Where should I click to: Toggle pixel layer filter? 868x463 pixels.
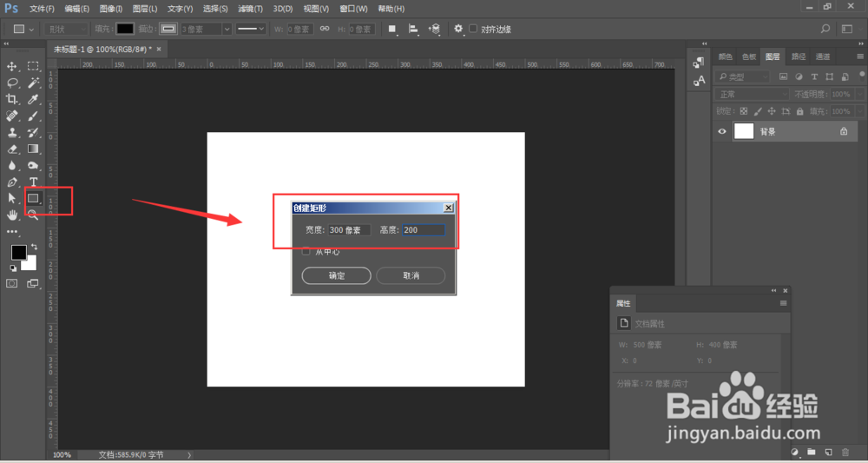(x=783, y=77)
